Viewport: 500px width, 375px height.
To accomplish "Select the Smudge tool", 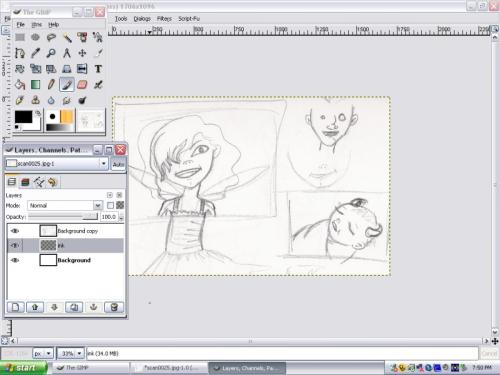I will click(x=67, y=100).
